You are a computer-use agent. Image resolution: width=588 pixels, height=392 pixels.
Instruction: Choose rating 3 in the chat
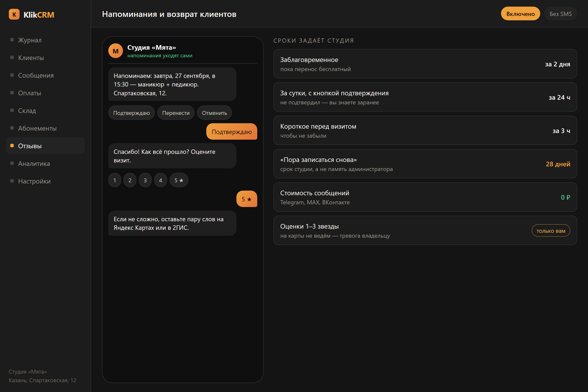pos(145,180)
